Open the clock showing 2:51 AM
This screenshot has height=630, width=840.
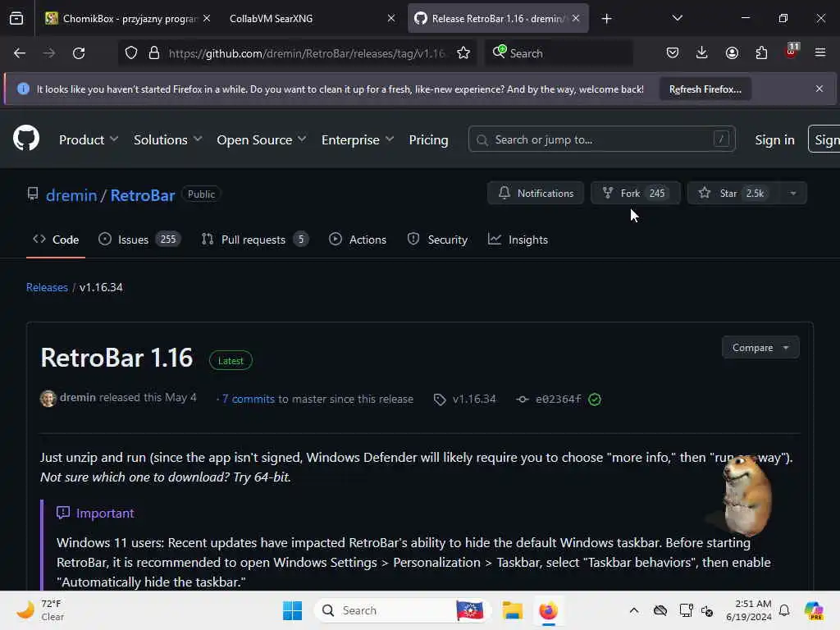pyautogui.click(x=748, y=610)
